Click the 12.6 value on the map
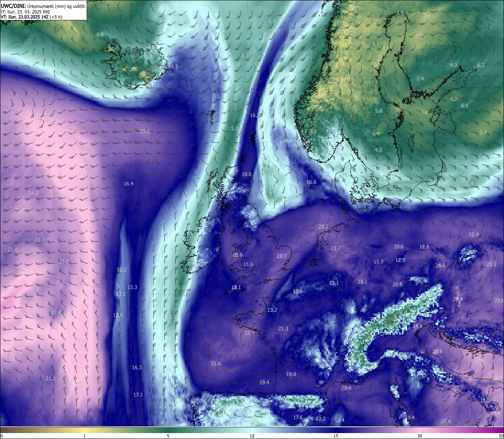 (x=298, y=291)
